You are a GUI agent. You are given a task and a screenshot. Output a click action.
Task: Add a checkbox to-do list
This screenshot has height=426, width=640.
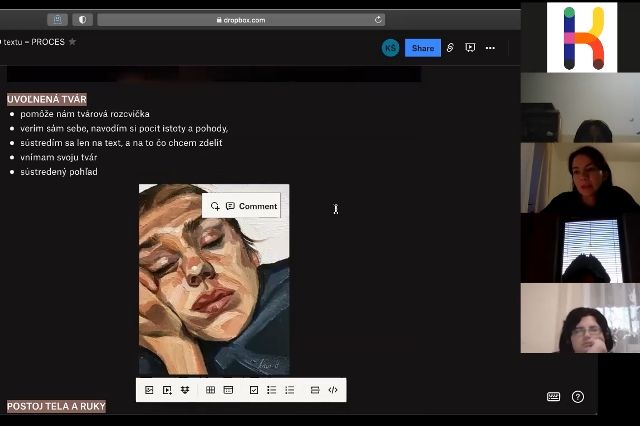coord(254,390)
